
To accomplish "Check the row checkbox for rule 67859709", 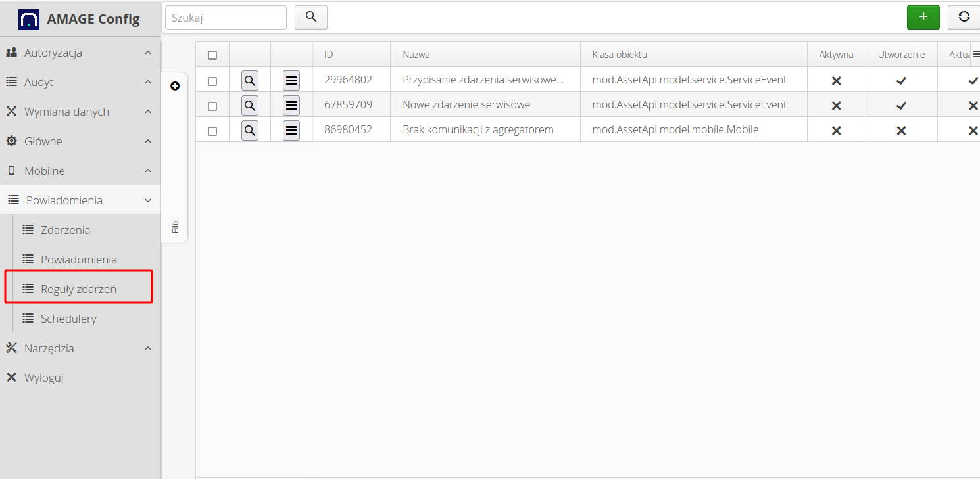I will click(x=212, y=104).
